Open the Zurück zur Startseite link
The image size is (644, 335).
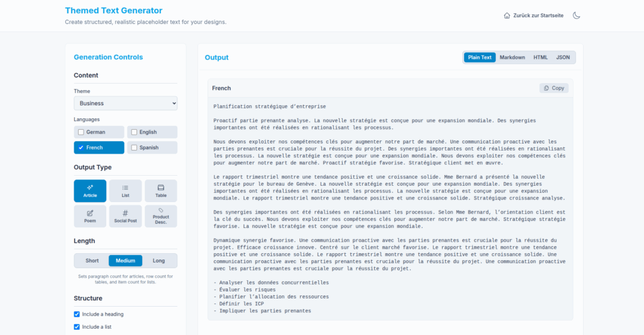pos(533,16)
